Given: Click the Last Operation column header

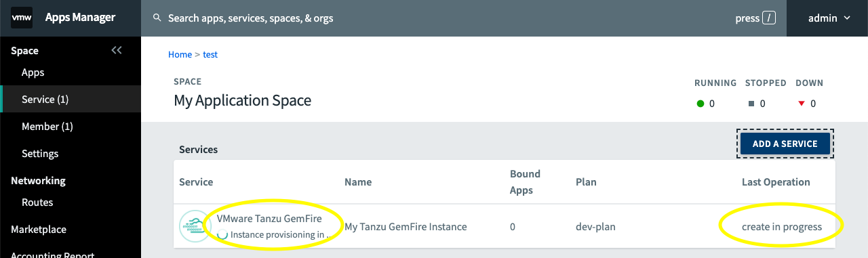Looking at the screenshot, I should pyautogui.click(x=776, y=181).
